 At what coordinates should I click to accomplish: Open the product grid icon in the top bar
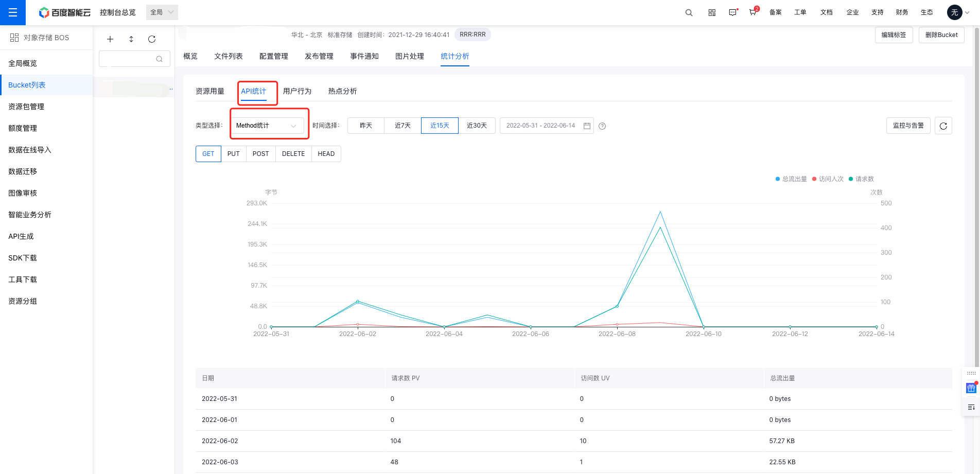click(x=712, y=13)
